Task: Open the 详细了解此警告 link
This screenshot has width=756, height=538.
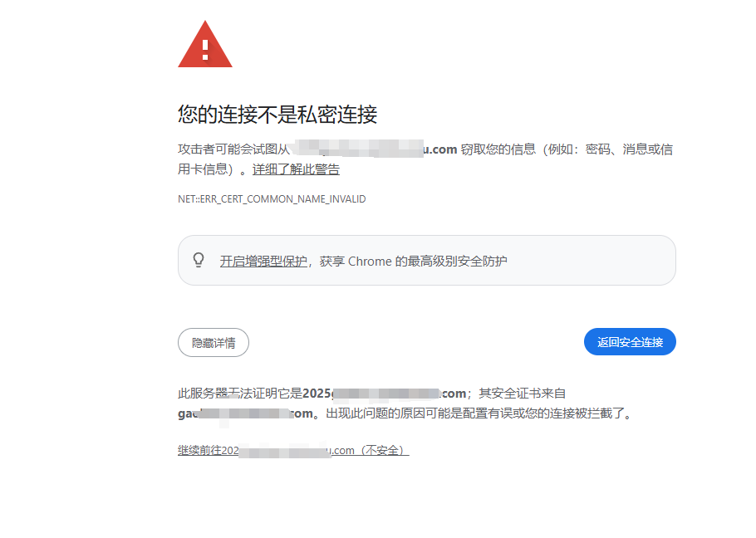Action: point(296,169)
